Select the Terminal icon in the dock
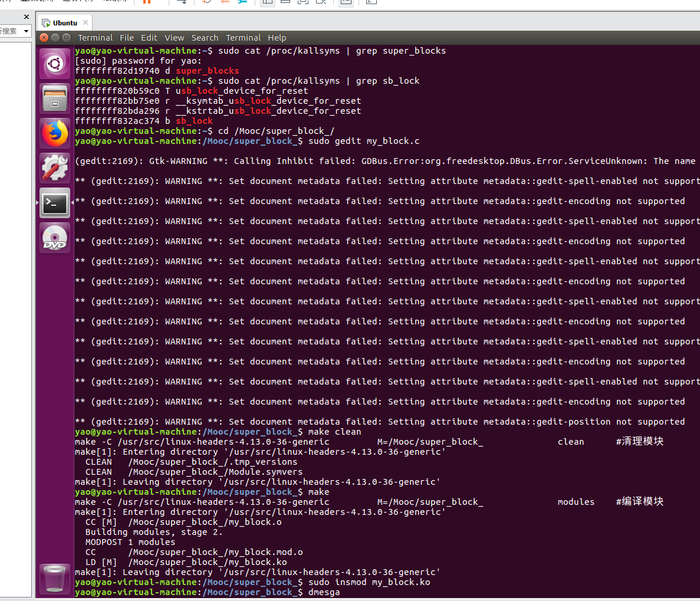Screen dimensions: 700x601 [54, 203]
